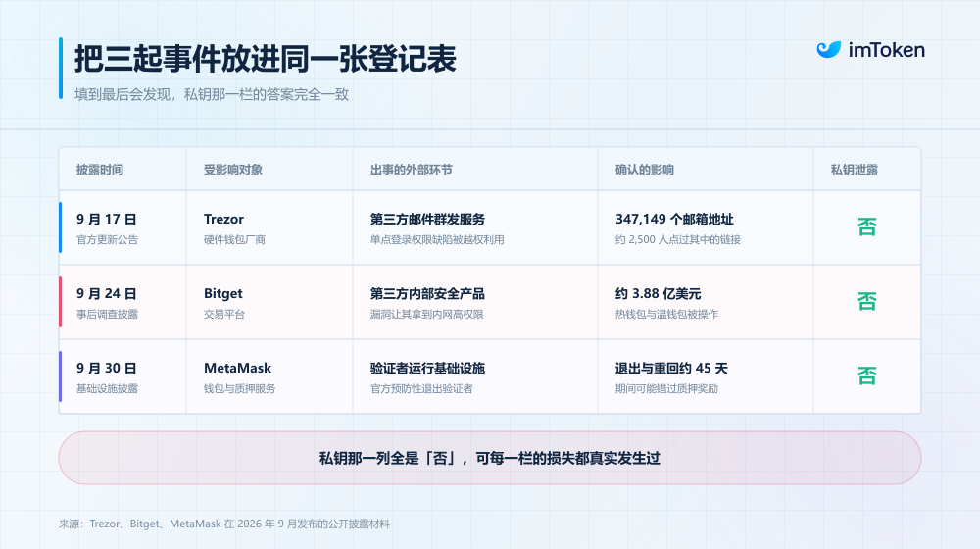Click the date 9 月 24 日
The height and width of the screenshot is (549, 980).
coord(106,294)
